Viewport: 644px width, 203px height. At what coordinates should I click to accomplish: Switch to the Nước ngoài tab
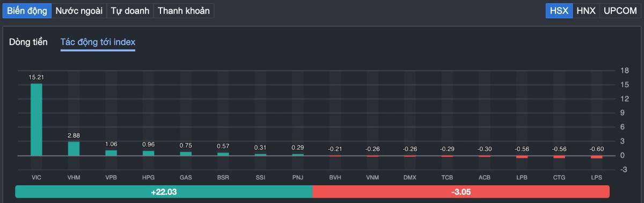pos(79,11)
